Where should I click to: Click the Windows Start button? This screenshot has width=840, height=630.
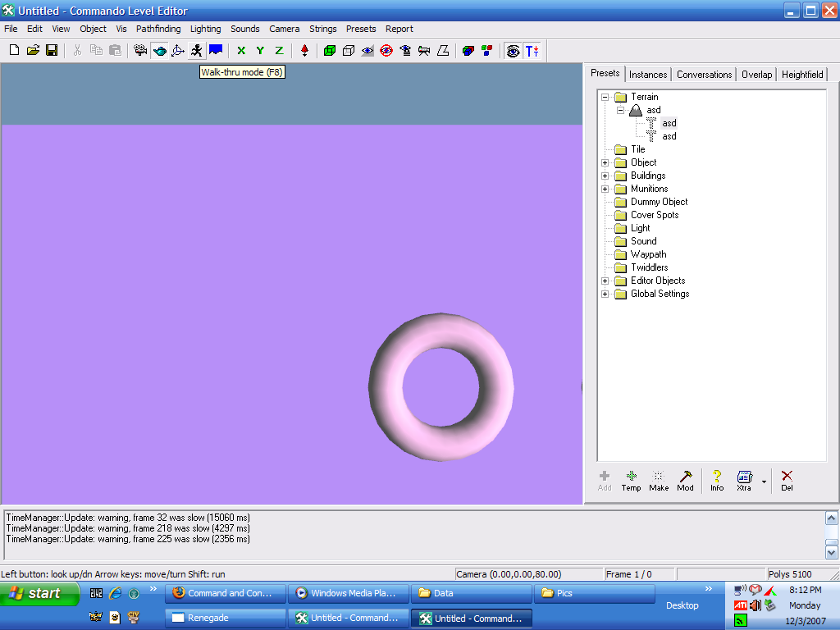point(39,593)
